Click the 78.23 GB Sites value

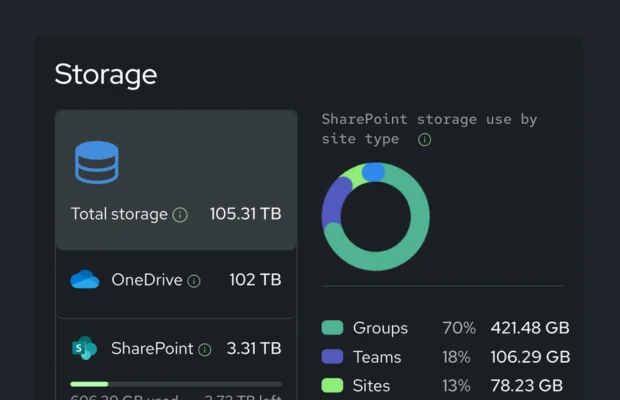[x=527, y=386]
